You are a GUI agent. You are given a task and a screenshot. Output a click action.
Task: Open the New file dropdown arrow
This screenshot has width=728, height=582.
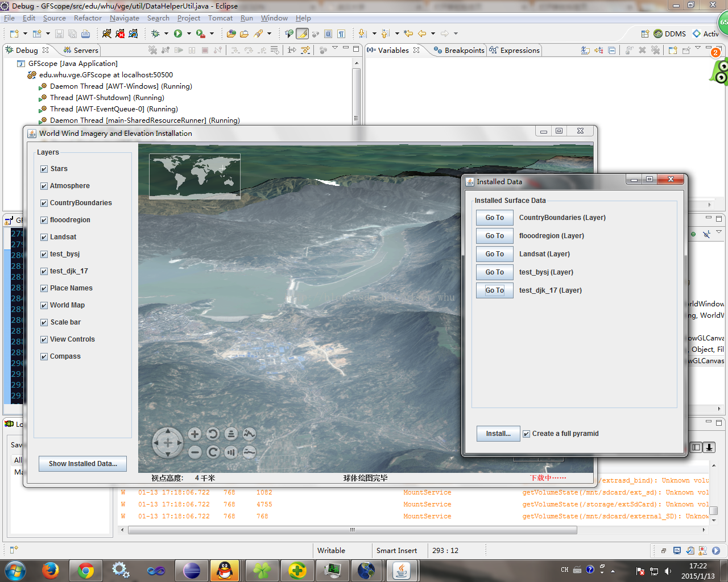25,34
